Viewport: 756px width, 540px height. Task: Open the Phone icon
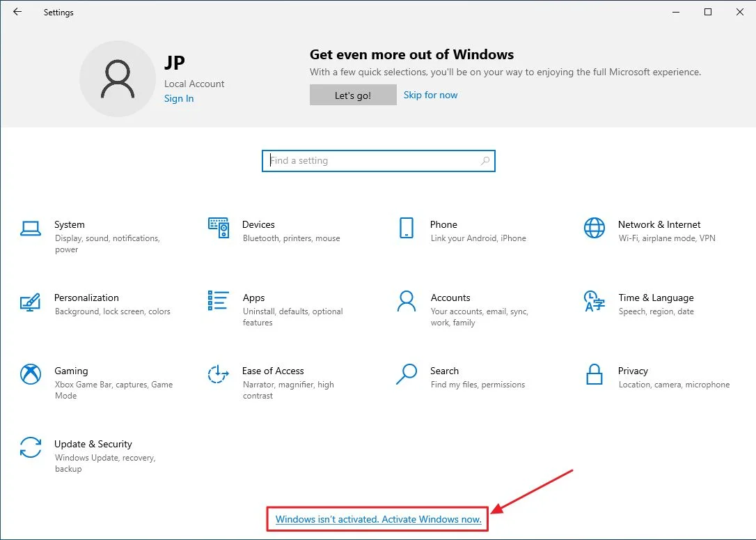pos(407,228)
